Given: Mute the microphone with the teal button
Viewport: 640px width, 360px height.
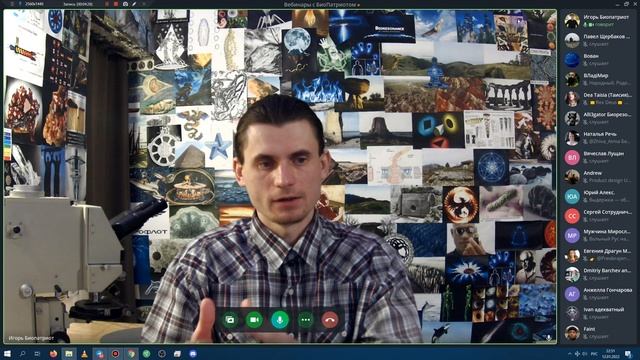Looking at the screenshot, I should (x=280, y=320).
